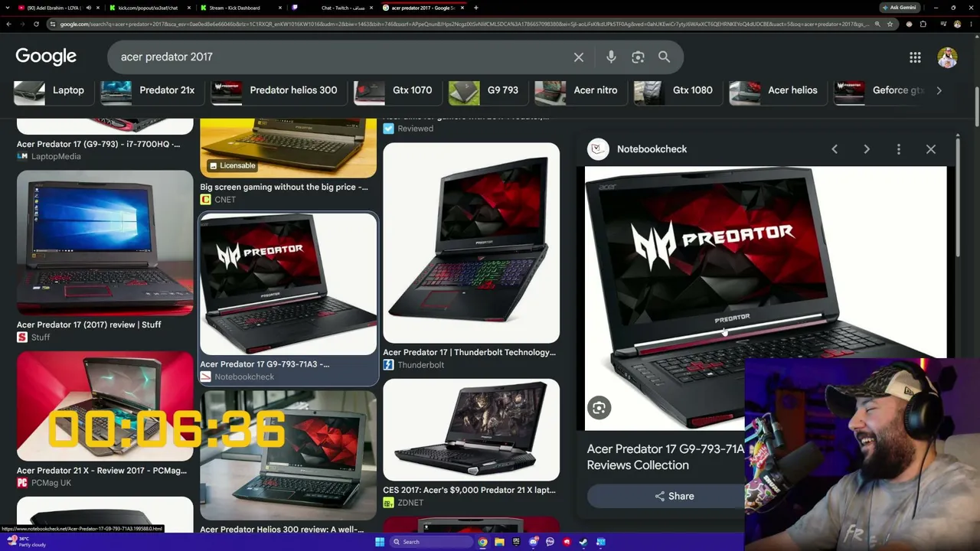Go back in the browser
The height and width of the screenshot is (551, 980).
tap(8, 24)
